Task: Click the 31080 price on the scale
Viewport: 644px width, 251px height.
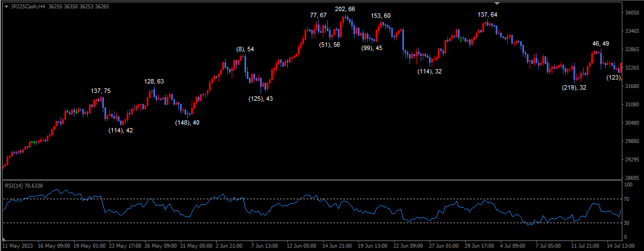Action: pyautogui.click(x=633, y=105)
